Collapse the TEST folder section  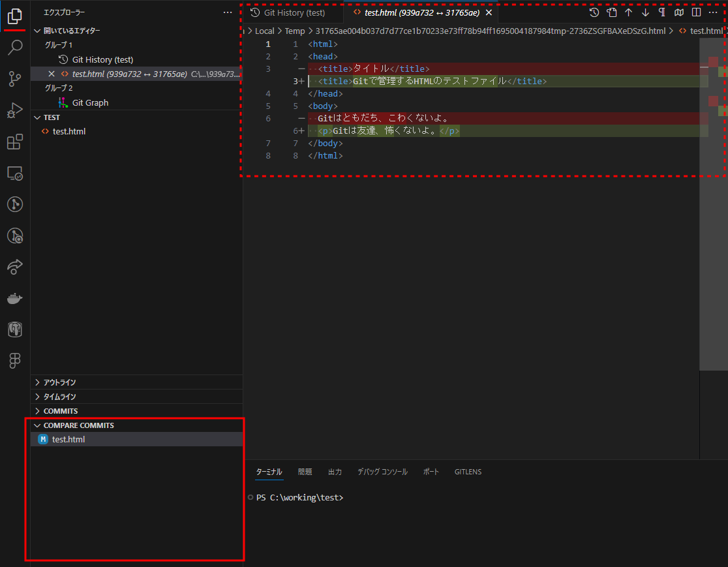coord(136,117)
